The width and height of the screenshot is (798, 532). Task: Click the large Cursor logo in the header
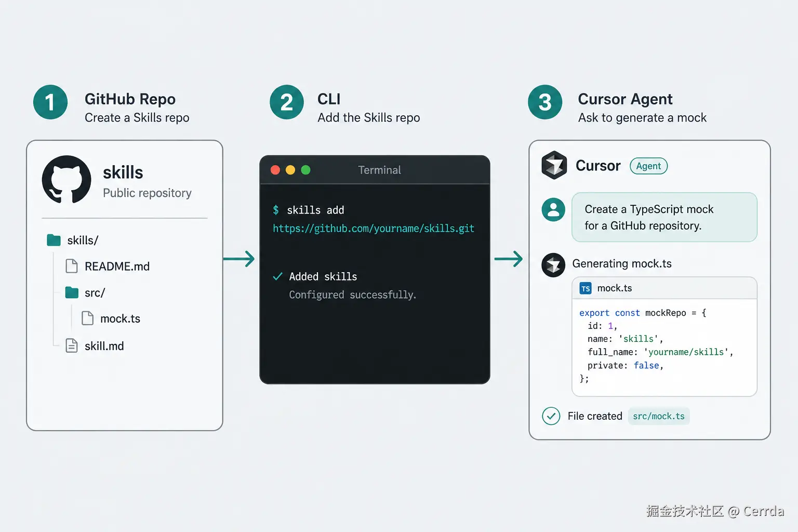(554, 165)
